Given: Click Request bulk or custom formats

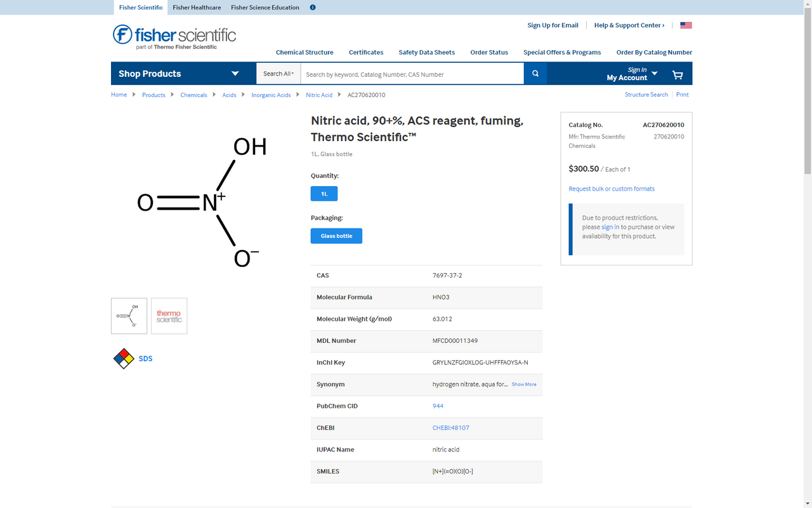Looking at the screenshot, I should pos(612,189).
